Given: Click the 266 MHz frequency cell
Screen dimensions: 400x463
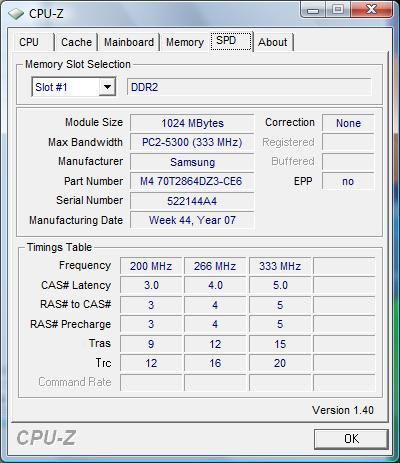Looking at the screenshot, I should [x=215, y=266].
